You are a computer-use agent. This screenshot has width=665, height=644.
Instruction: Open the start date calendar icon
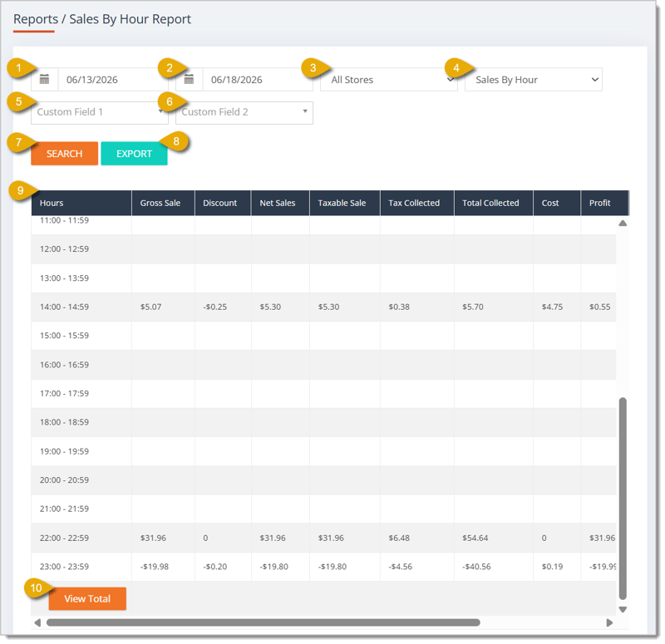pyautogui.click(x=45, y=79)
